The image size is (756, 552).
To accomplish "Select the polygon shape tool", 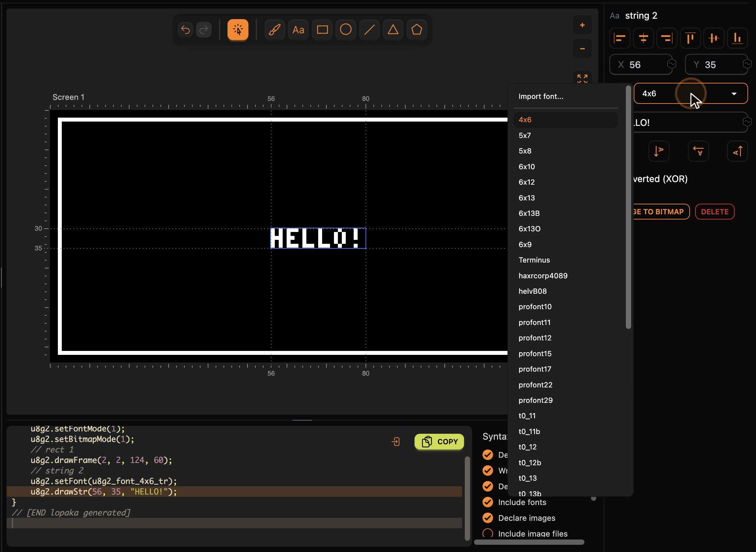I will pos(417,30).
